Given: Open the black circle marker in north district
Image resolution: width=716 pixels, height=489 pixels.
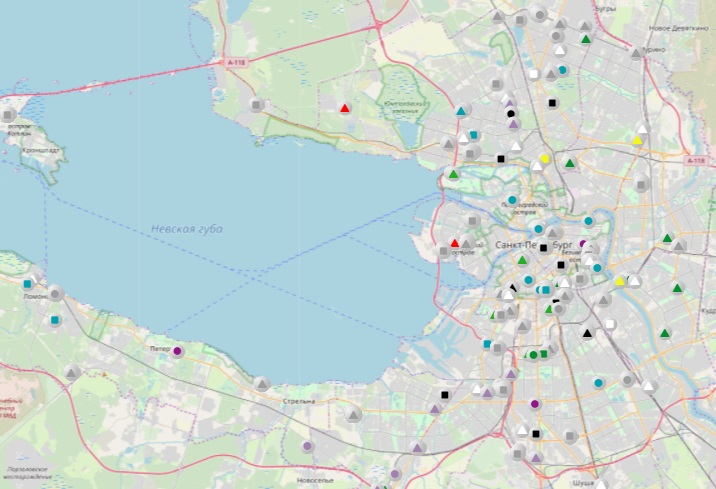Looking at the screenshot, I should pyautogui.click(x=511, y=114).
